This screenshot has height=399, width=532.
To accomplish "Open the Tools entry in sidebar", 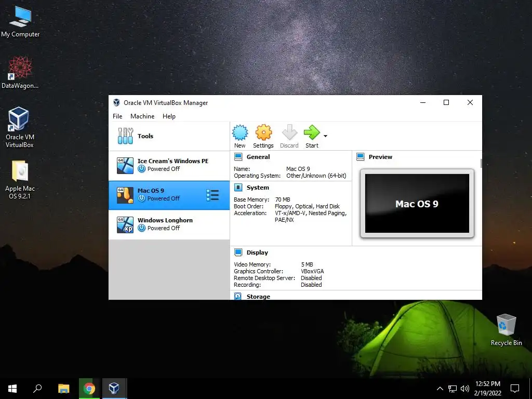I will point(169,136).
